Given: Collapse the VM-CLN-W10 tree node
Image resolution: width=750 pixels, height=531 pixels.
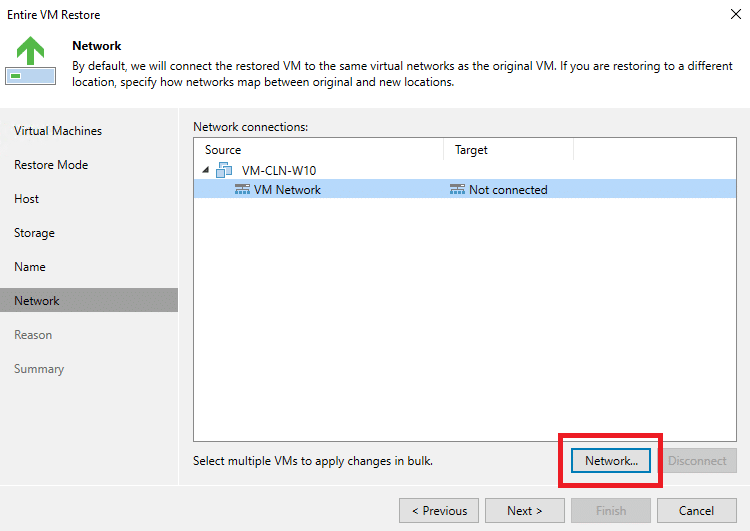Looking at the screenshot, I should [206, 170].
